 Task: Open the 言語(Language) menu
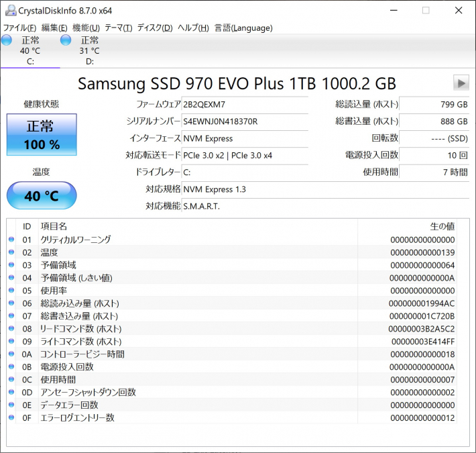[x=243, y=28]
